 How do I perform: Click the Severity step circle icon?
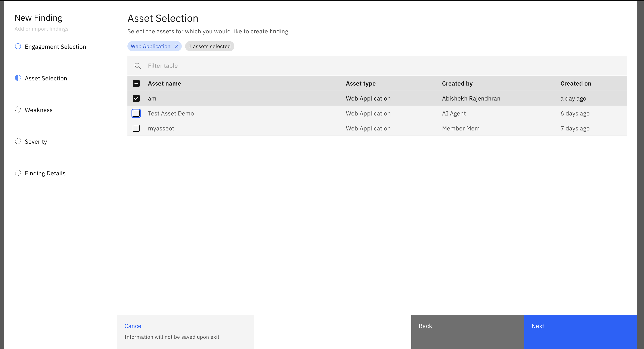[18, 141]
